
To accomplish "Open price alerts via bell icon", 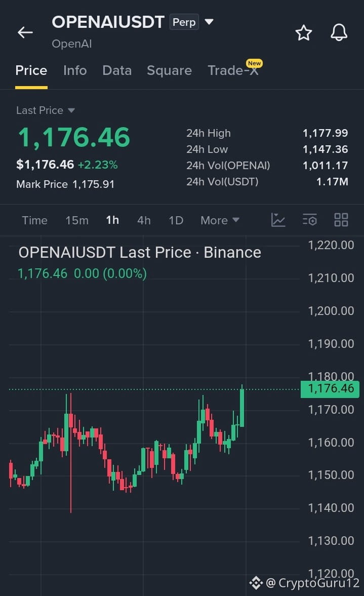I will tap(339, 32).
